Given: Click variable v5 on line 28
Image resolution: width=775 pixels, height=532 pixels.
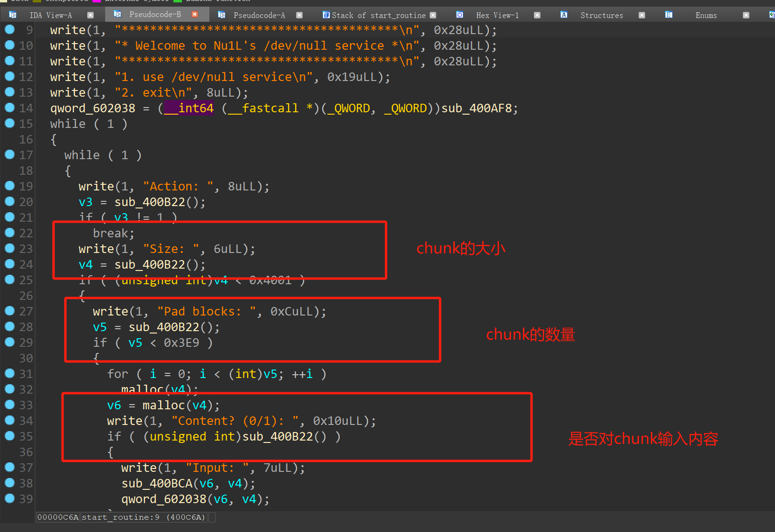Looking at the screenshot, I should (100, 327).
